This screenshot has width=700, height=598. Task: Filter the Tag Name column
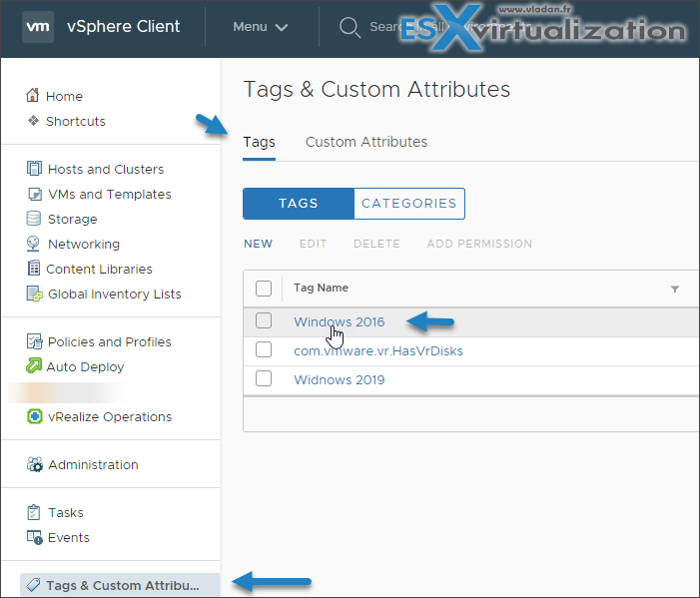pos(675,290)
